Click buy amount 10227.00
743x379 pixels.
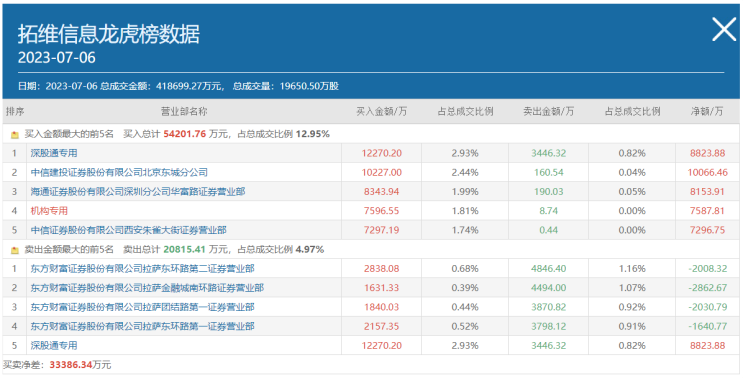coord(381,172)
